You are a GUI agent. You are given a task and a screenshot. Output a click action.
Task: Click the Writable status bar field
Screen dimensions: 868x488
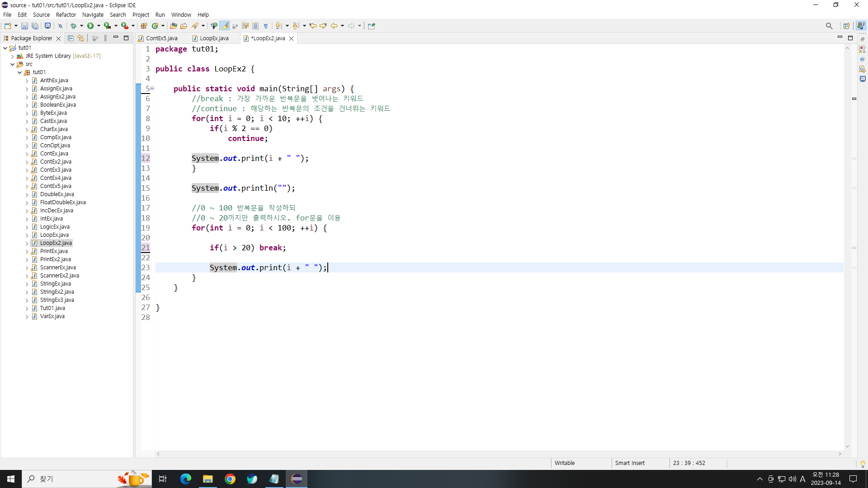point(565,463)
